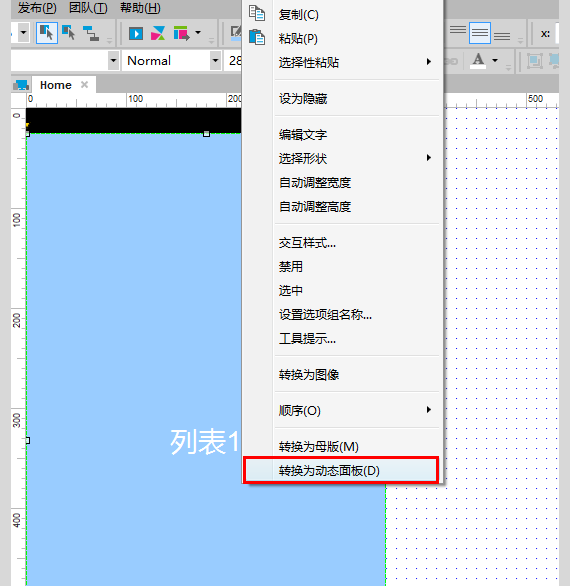The height and width of the screenshot is (586, 570).
Task: Click the font color A icon
Action: pos(478,61)
